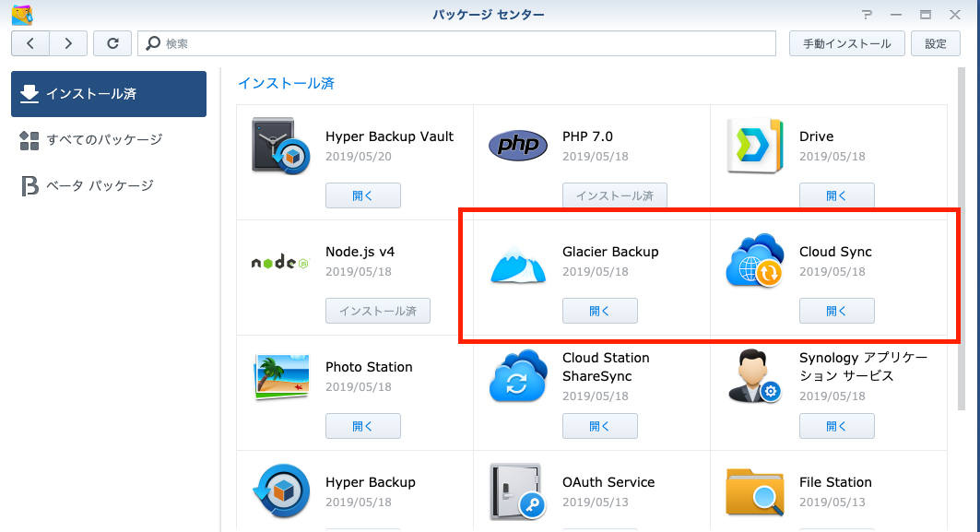This screenshot has width=980, height=532.
Task: Open Drive with its 開く button
Action: tap(837, 195)
